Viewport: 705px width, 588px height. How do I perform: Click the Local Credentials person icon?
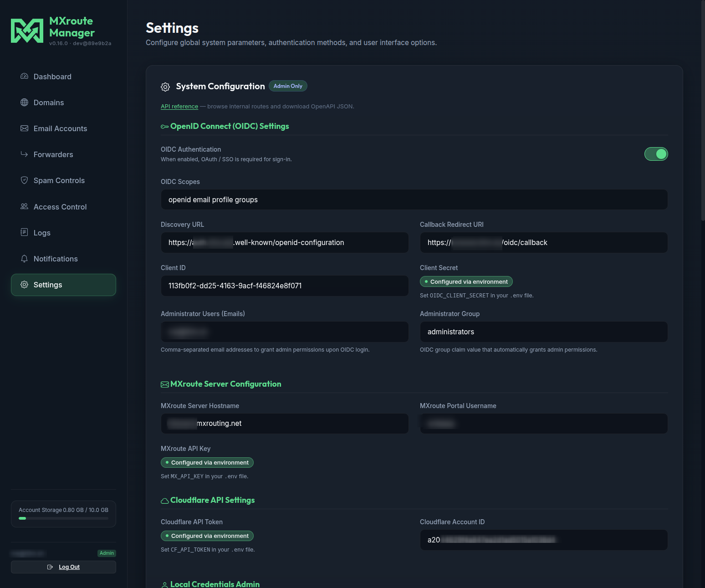pyautogui.click(x=164, y=585)
